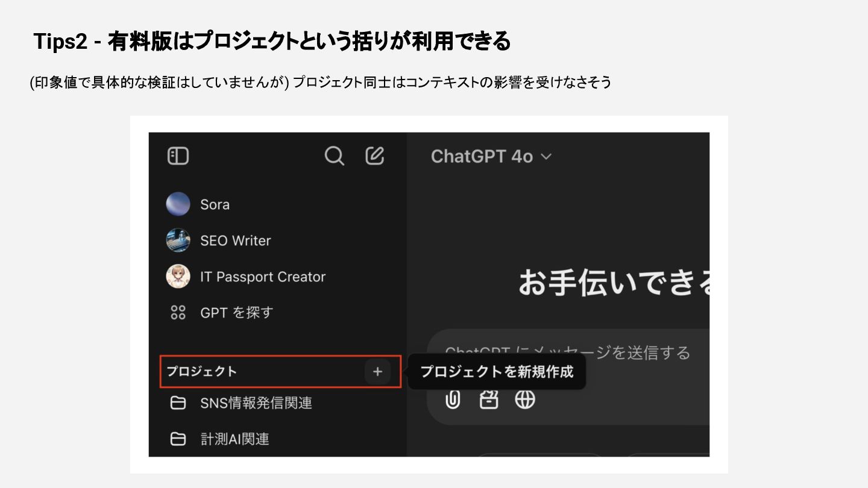Open the IT Passport Creator GPT
This screenshot has height=488, width=868.
coord(263,277)
